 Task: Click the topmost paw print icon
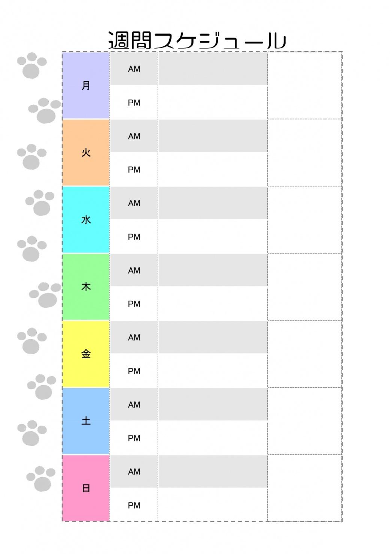32,66
